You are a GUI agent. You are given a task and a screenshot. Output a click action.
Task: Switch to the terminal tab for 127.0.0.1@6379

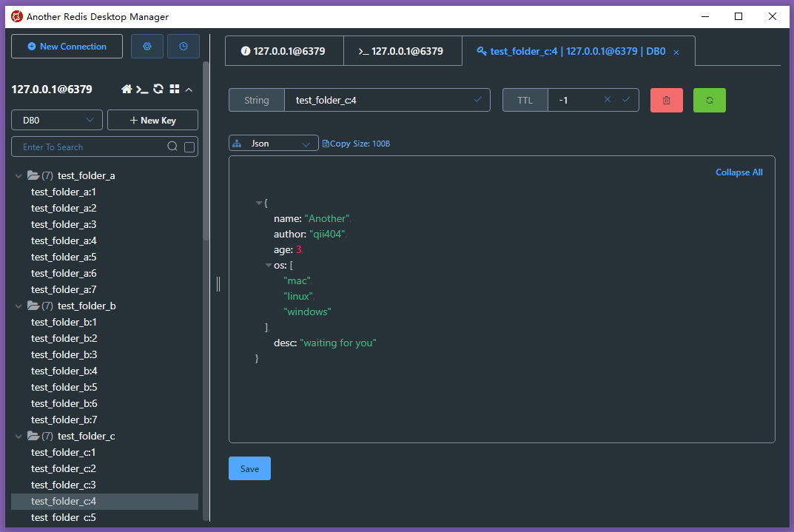pyautogui.click(x=403, y=50)
